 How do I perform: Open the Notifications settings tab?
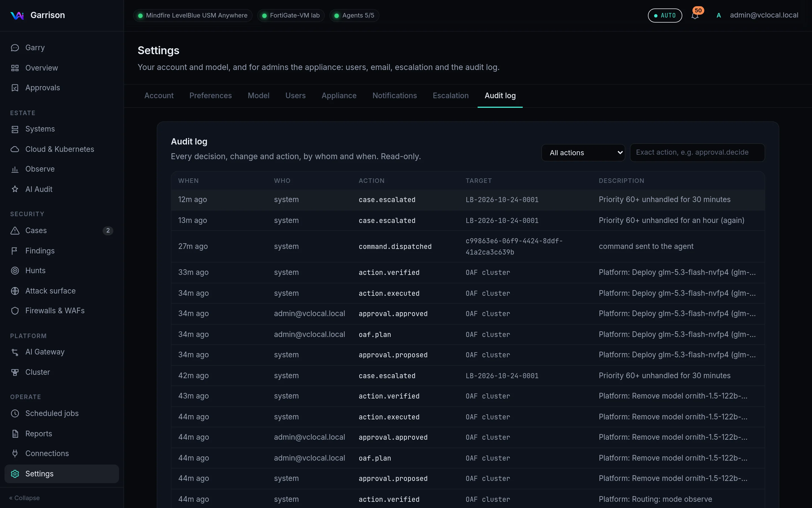point(395,95)
